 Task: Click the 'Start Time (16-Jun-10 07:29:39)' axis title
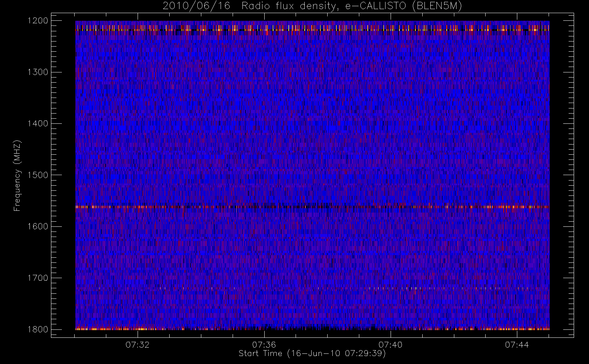tap(312, 353)
